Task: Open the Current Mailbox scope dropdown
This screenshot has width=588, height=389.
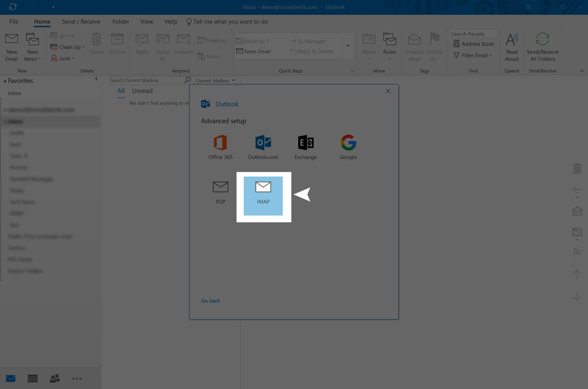Action: [x=216, y=81]
